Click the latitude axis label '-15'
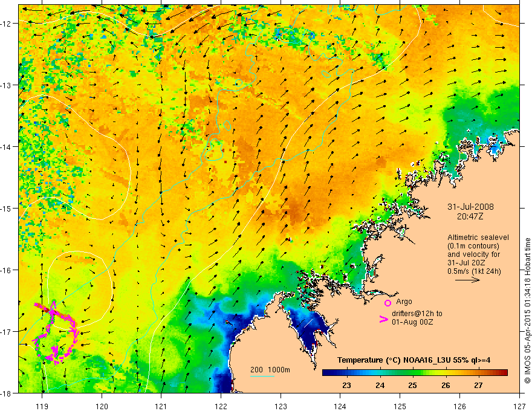Screen dimensions: 532x411 (x=5, y=208)
